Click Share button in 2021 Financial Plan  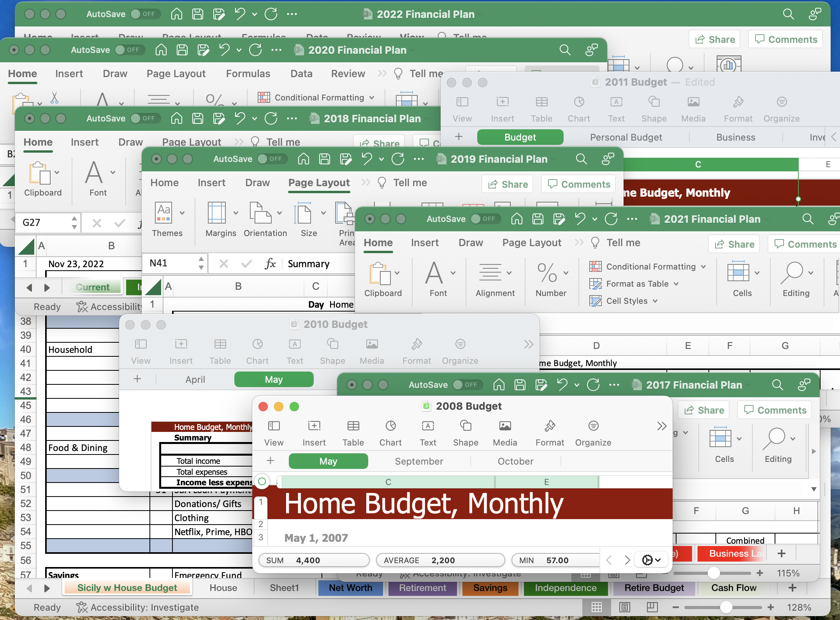pyautogui.click(x=734, y=244)
